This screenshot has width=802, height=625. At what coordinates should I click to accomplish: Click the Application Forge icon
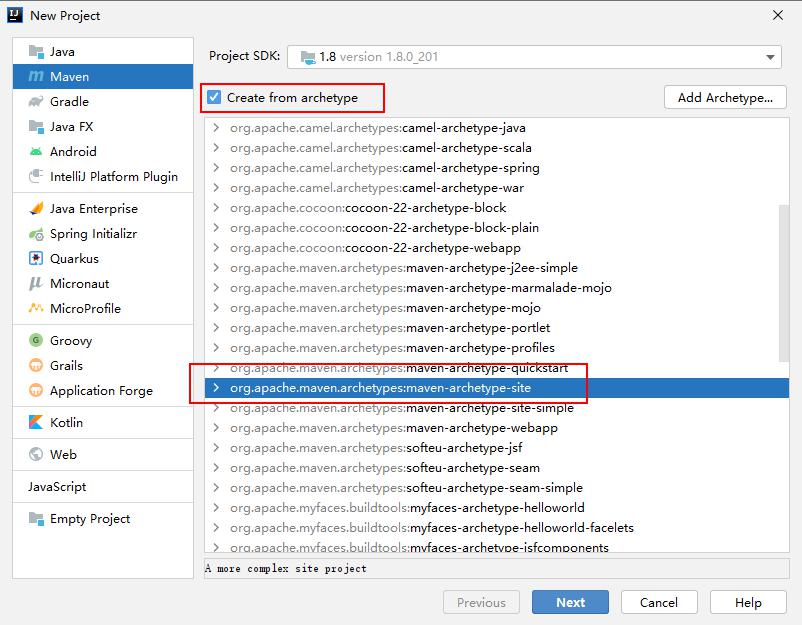click(x=36, y=390)
